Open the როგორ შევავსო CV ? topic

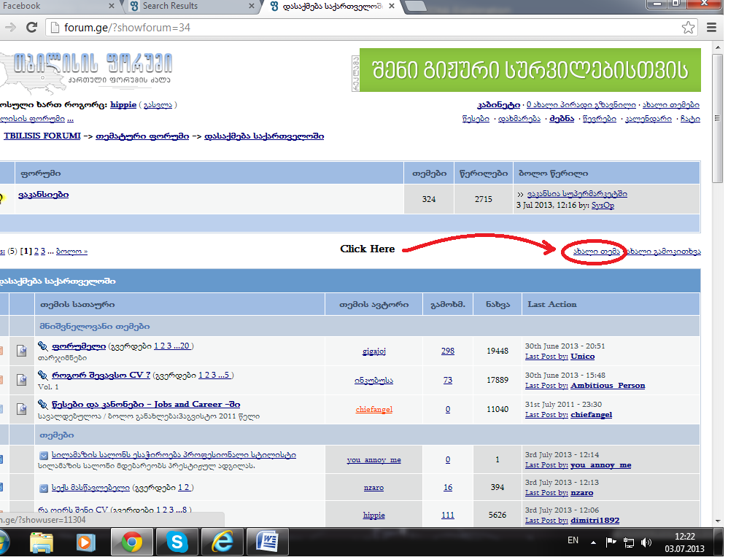tap(101, 376)
